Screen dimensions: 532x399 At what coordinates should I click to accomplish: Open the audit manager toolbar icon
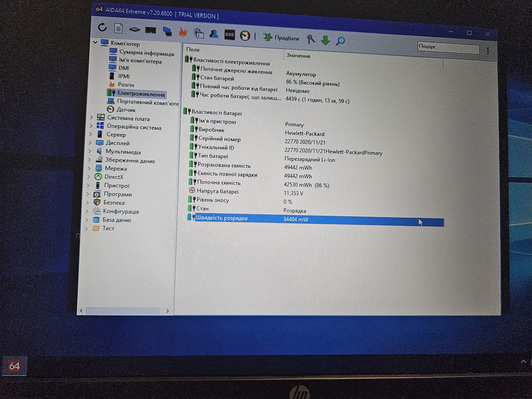tap(199, 34)
